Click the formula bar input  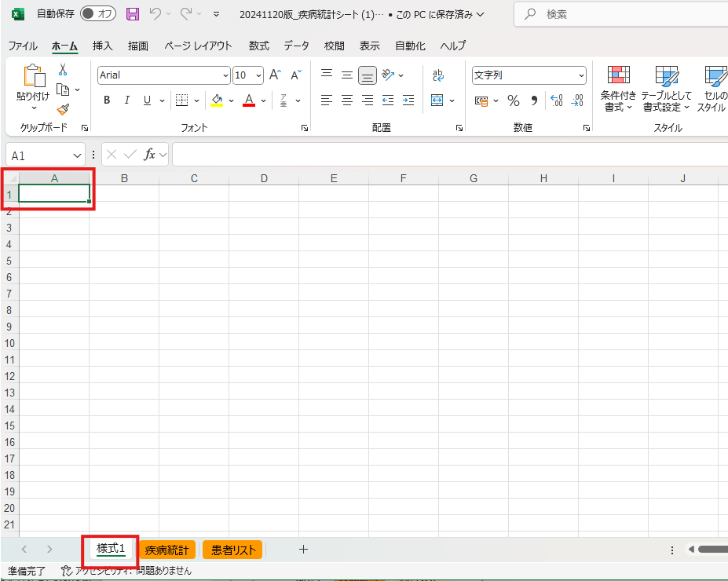(450, 155)
